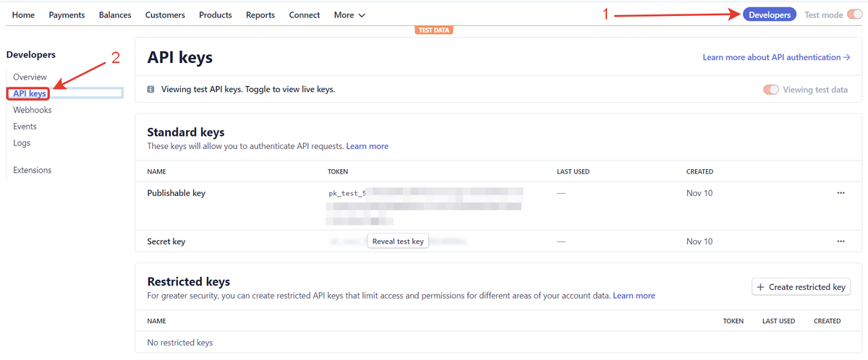Click the TEST DATA badge
This screenshot has width=868, height=360.
[434, 30]
